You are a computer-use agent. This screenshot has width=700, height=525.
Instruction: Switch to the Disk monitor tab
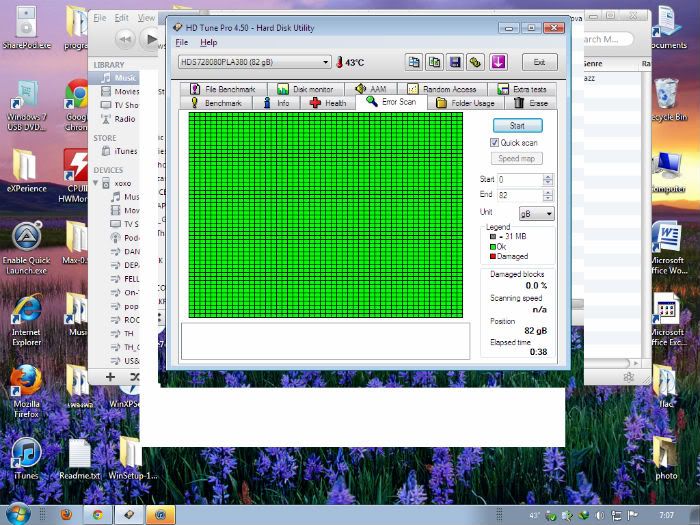click(304, 89)
